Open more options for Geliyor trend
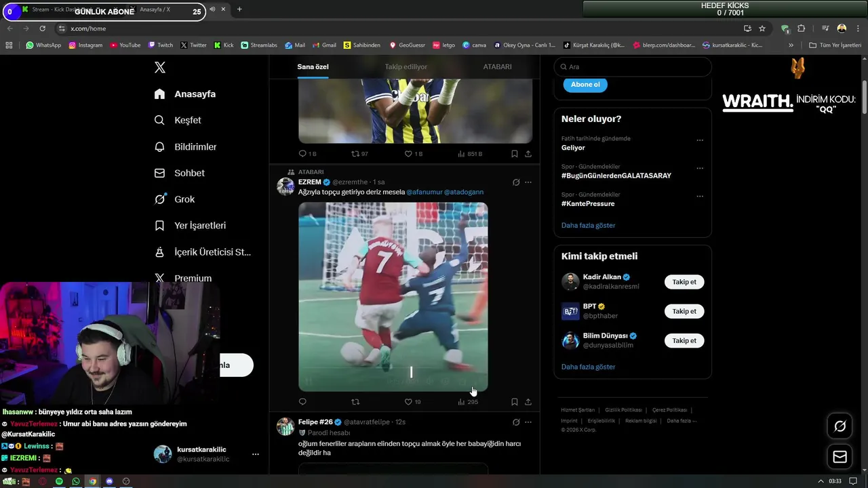This screenshot has height=488, width=868. point(700,140)
